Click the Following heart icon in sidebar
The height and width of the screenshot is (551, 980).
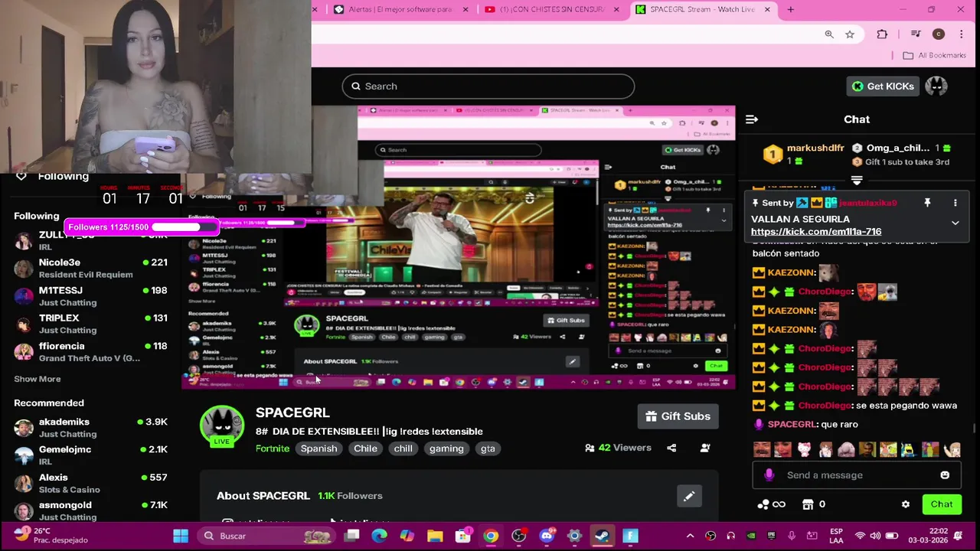tap(21, 176)
